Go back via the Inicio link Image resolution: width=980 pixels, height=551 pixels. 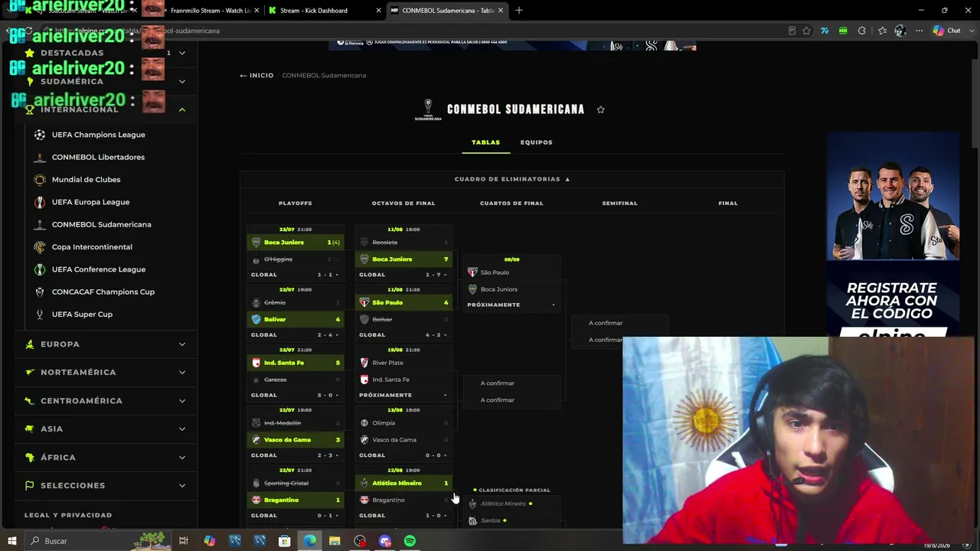(256, 75)
